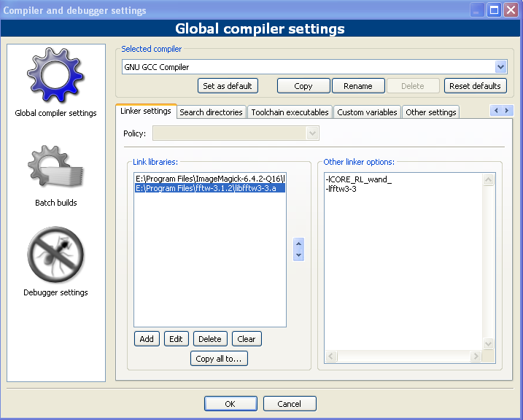Click the -lfftw3-3 linker option line
The width and height of the screenshot is (523, 420).
click(x=341, y=189)
